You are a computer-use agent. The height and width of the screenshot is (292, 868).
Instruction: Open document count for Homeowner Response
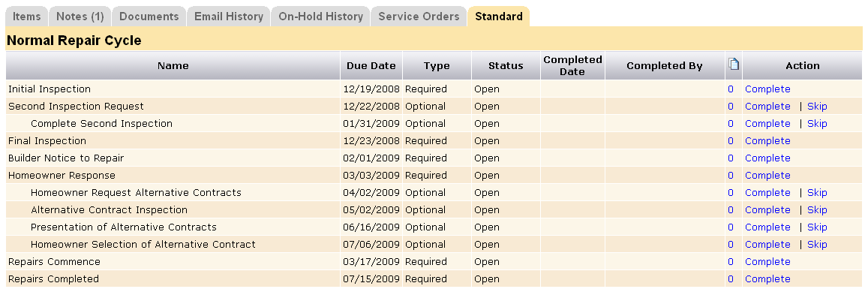pyautogui.click(x=731, y=176)
